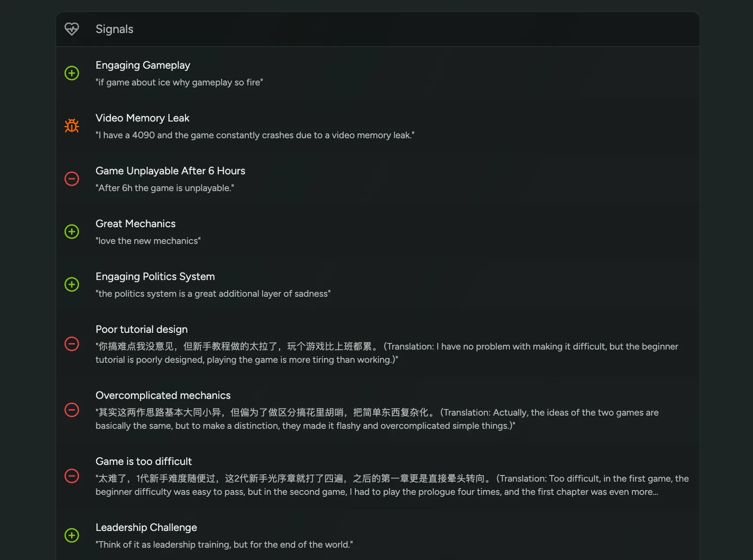Click the minus icon next to Overcomplicated mechanics
This screenshot has width=753, height=560.
[x=72, y=410]
